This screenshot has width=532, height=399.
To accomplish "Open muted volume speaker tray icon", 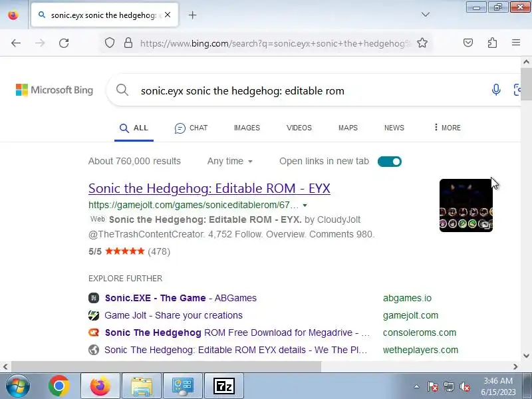I will [464, 386].
